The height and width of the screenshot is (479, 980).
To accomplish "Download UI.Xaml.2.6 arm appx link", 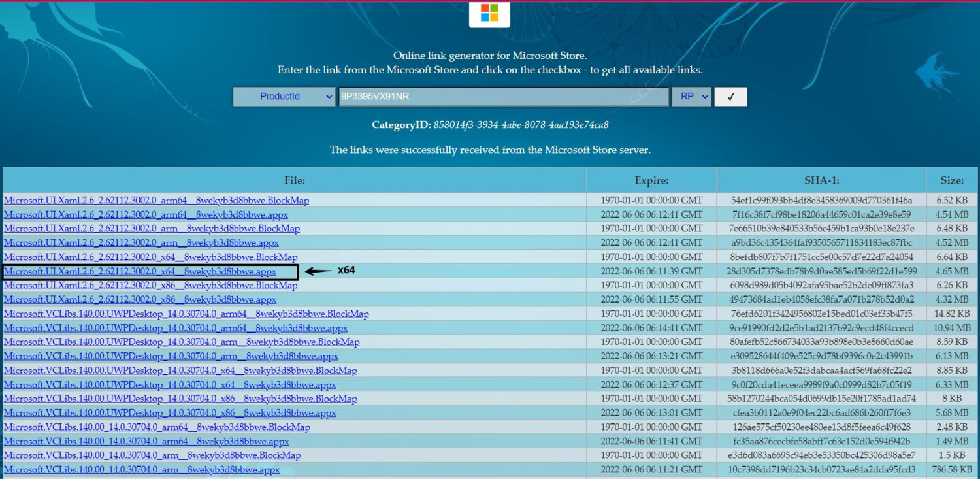I will (141, 243).
